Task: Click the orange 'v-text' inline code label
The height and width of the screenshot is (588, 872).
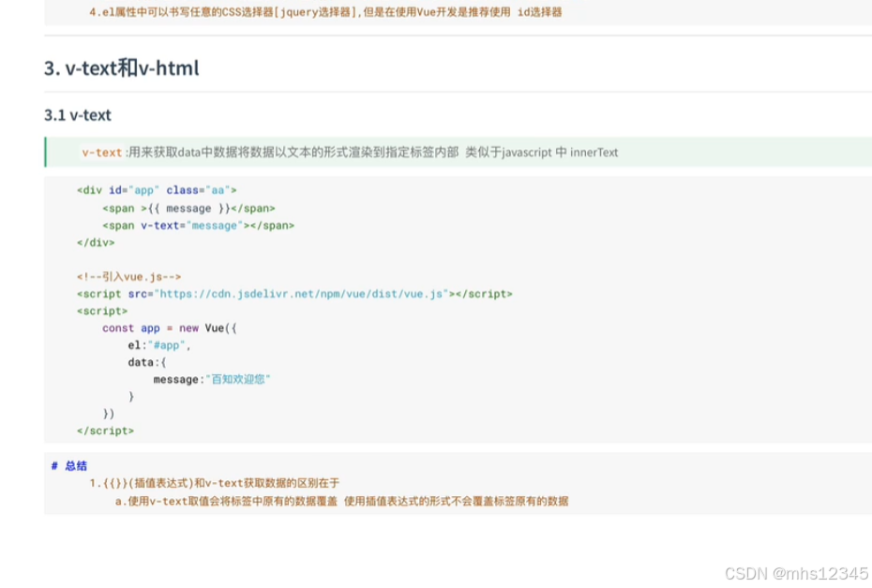Action: click(x=102, y=153)
